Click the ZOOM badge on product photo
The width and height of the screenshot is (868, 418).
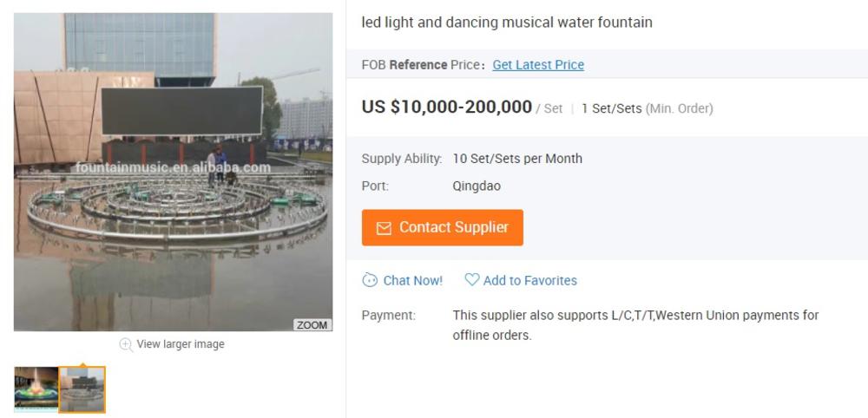(312, 325)
